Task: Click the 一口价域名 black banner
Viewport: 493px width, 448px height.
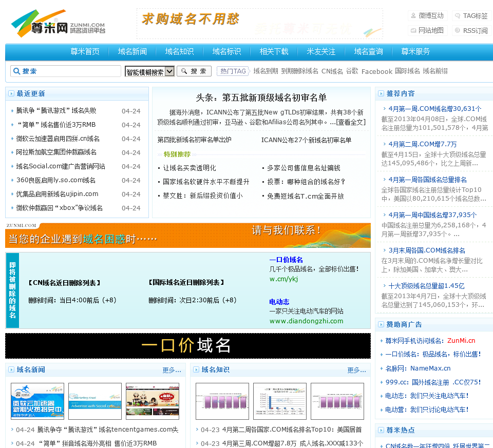Action: pyautogui.click(x=187, y=346)
